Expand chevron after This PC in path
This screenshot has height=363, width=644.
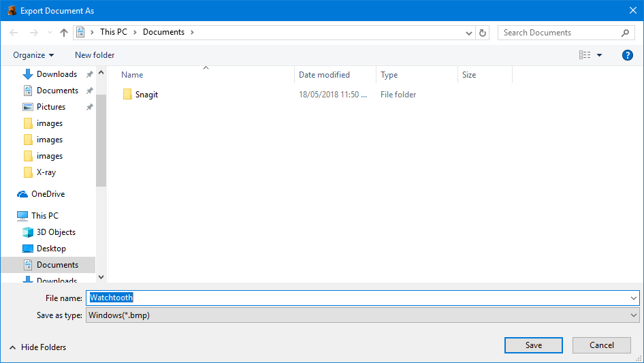[x=135, y=32]
